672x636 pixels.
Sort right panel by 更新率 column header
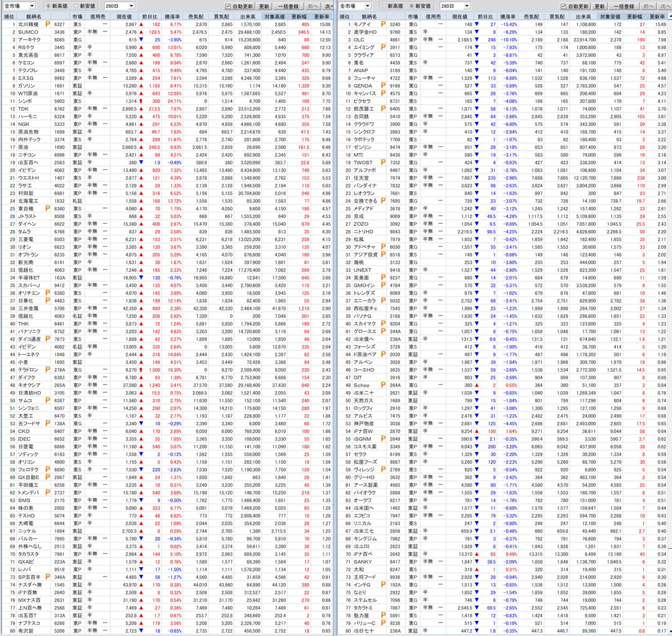pos(657,17)
